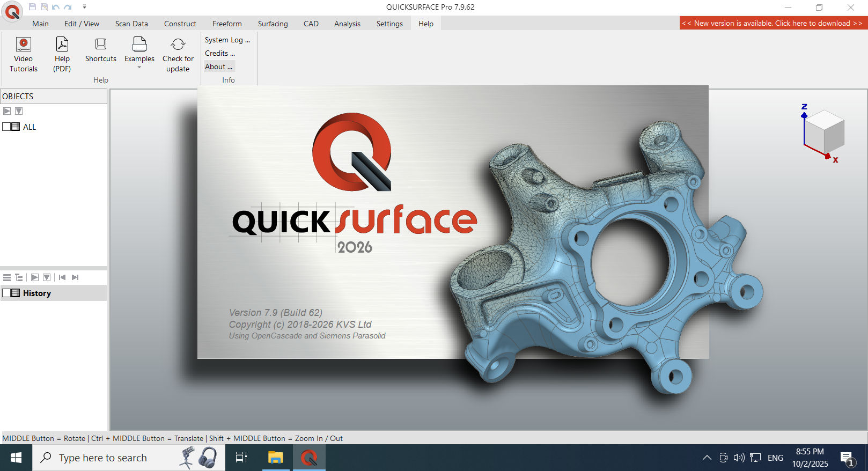Viewport: 868px width, 471px height.
Task: Open Task View on the taskbar
Action: 241,458
